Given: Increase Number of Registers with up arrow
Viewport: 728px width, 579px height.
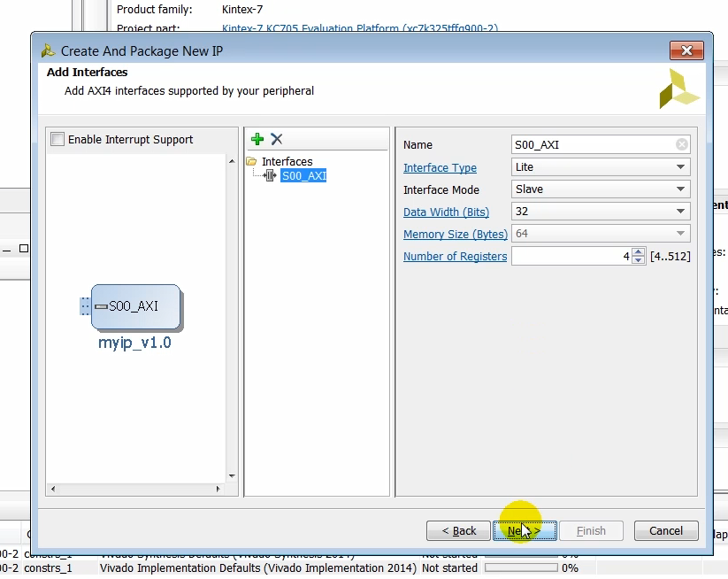Looking at the screenshot, I should pyautogui.click(x=639, y=252).
